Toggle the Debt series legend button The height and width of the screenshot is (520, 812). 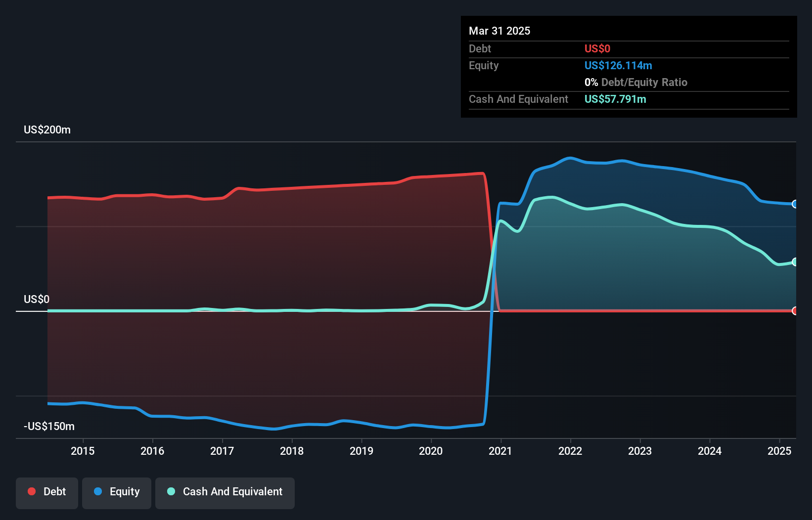[x=47, y=493]
